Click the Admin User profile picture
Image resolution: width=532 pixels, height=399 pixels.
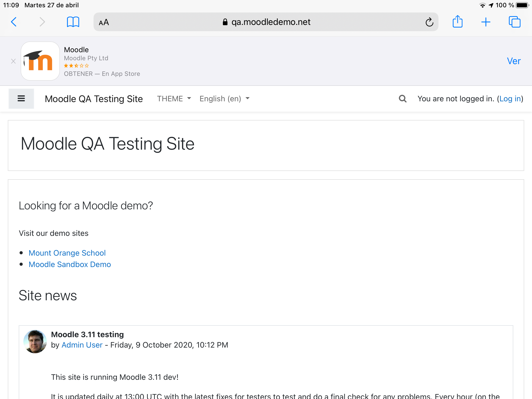coord(35,342)
